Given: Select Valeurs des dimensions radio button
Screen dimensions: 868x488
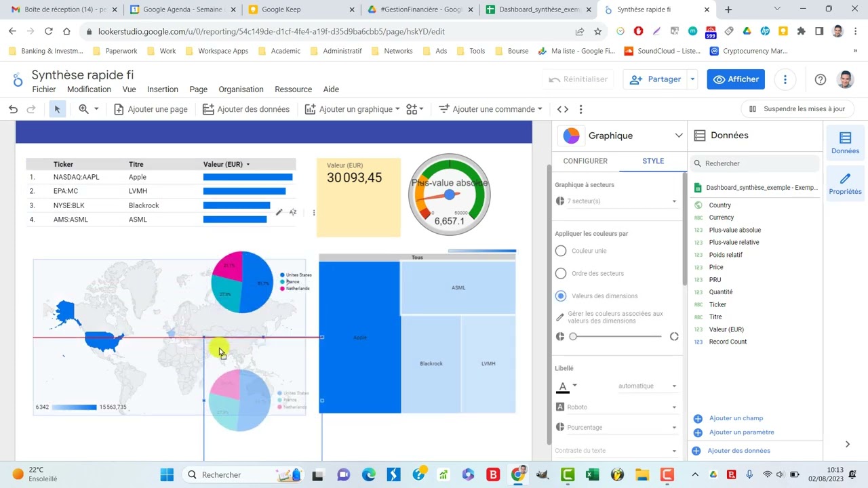Looking at the screenshot, I should point(561,296).
